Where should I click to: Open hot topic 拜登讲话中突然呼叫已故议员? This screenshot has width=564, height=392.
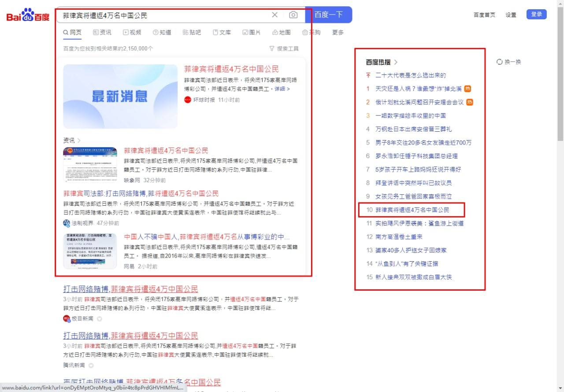[x=413, y=183]
